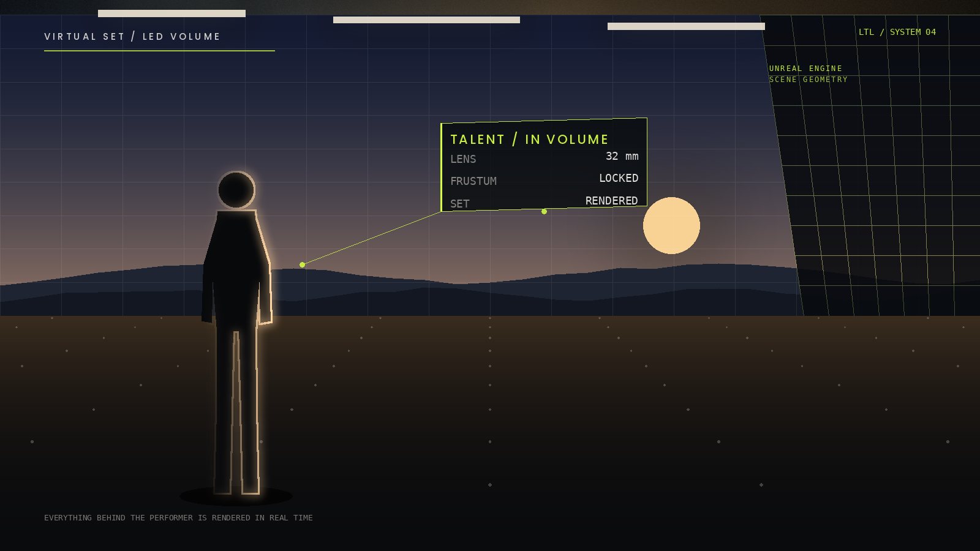Click the SET row label
This screenshot has width=980, height=551.
tap(460, 204)
